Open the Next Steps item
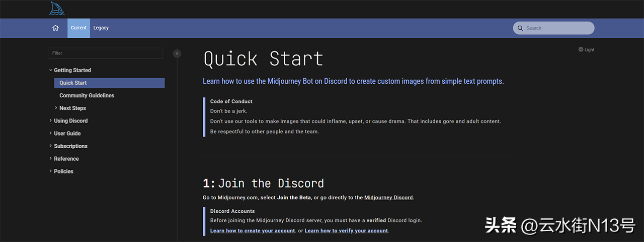 (72, 108)
